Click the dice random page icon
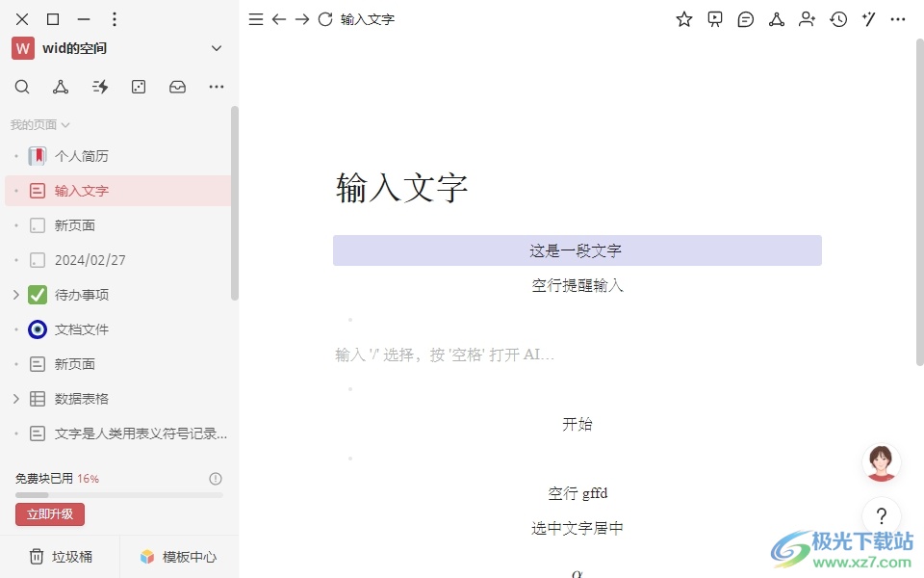Screen dimensions: 924x578 coord(139,87)
